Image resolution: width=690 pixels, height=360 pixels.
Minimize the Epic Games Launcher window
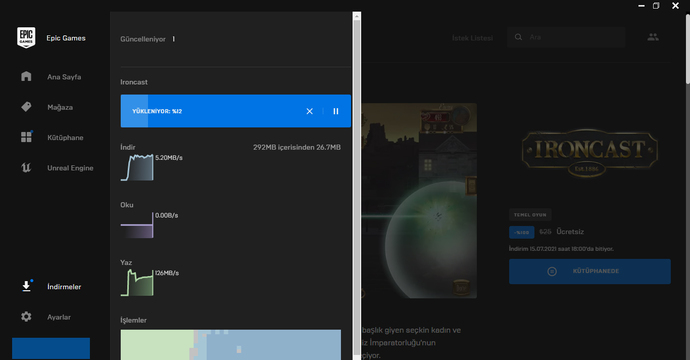(641, 6)
